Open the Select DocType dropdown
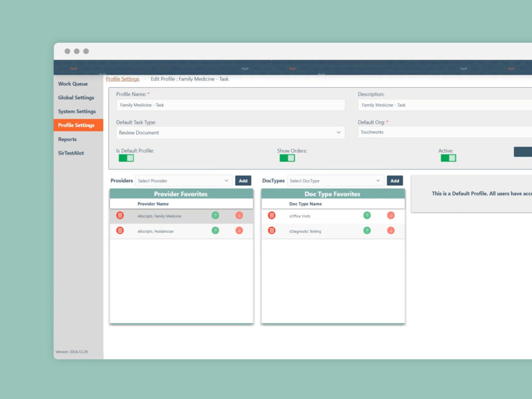Viewport: 532px width, 399px height. pyautogui.click(x=335, y=181)
